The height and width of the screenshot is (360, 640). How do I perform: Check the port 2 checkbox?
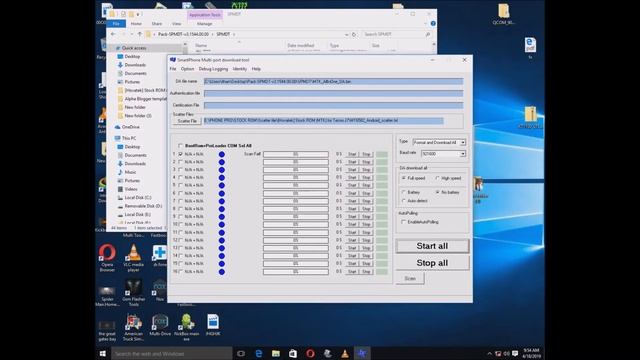(180, 162)
